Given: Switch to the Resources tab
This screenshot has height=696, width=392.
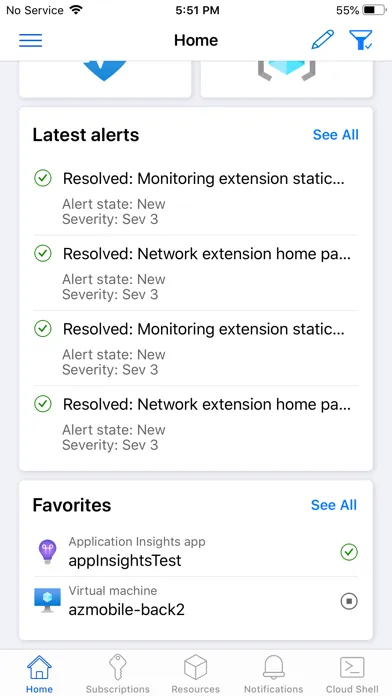Looking at the screenshot, I should (x=196, y=674).
